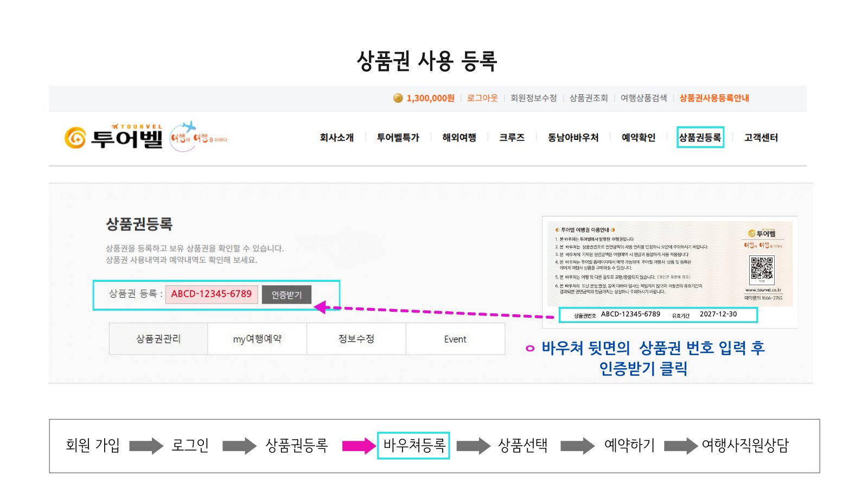The height and width of the screenshot is (488, 868).
Task: Open the 투어벨특가 menu
Action: tap(398, 138)
